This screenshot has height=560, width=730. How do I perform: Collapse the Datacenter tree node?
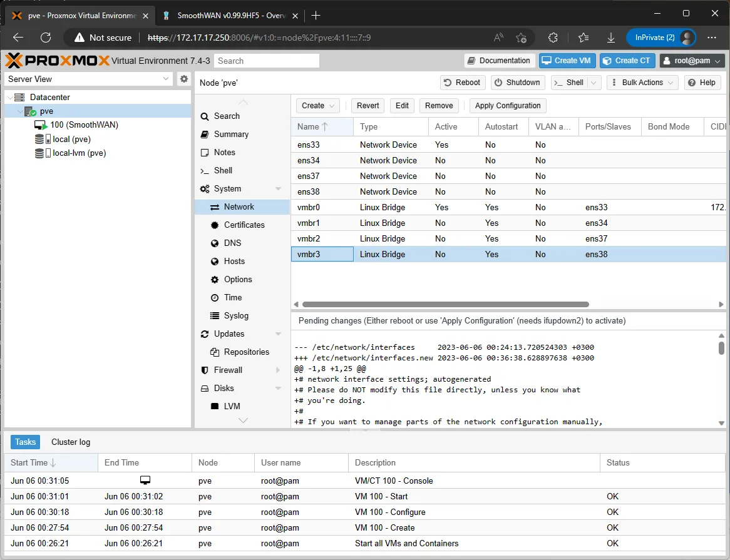[x=10, y=97]
